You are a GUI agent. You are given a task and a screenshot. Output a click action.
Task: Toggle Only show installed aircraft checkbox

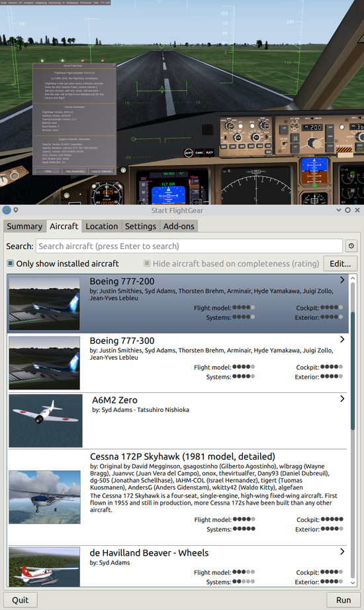click(x=11, y=264)
